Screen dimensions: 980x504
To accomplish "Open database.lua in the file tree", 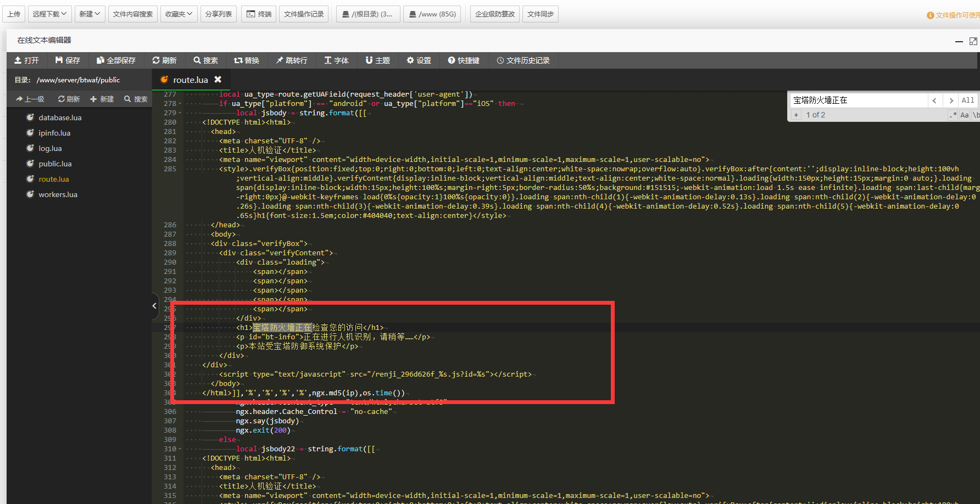I will pyautogui.click(x=60, y=117).
